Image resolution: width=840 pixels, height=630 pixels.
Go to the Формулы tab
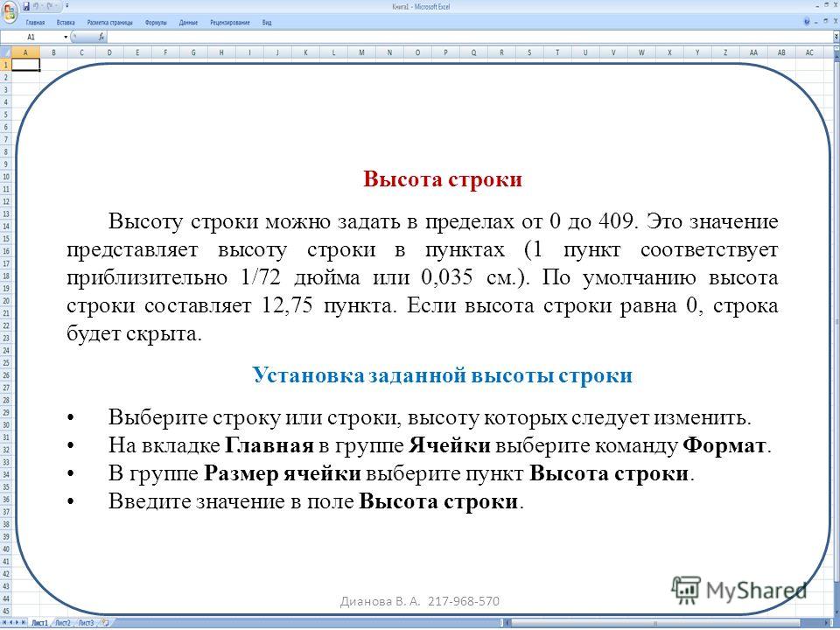pyautogui.click(x=156, y=23)
